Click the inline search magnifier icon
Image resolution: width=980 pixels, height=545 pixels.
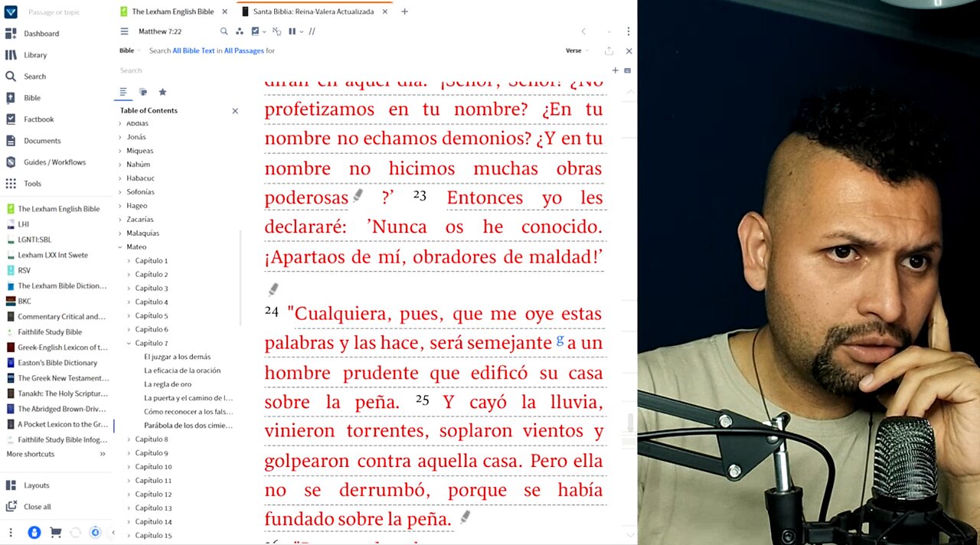(224, 31)
